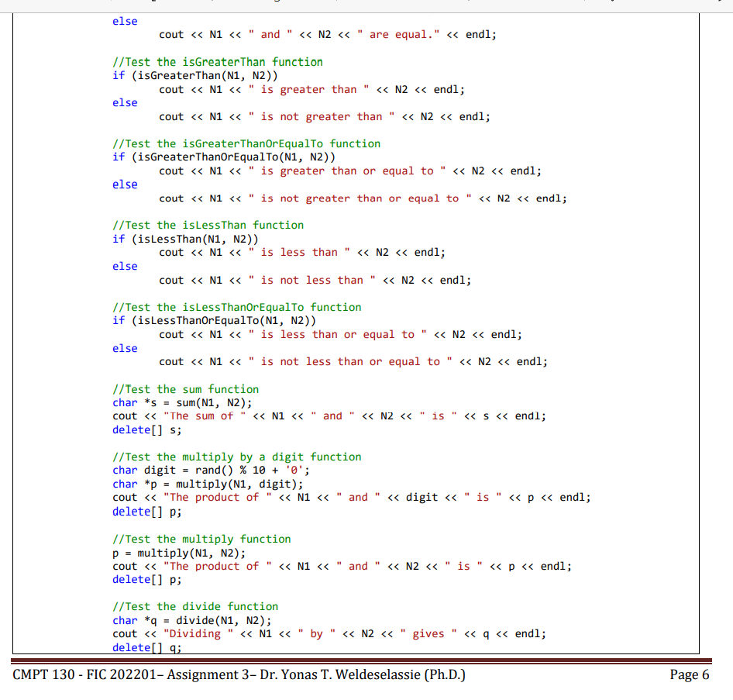733x700 pixels.
Task: Click the line "if (isLessThan(N1, N2))"
Action: pyautogui.click(x=185, y=240)
